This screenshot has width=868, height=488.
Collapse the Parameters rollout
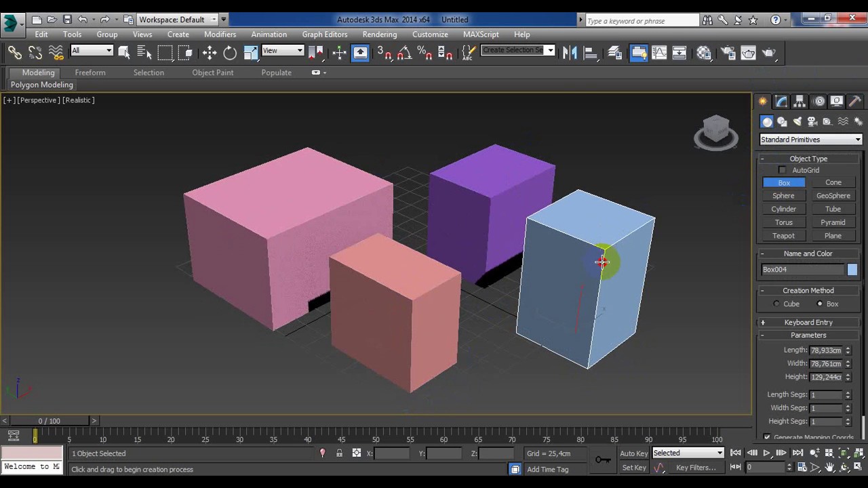(808, 335)
